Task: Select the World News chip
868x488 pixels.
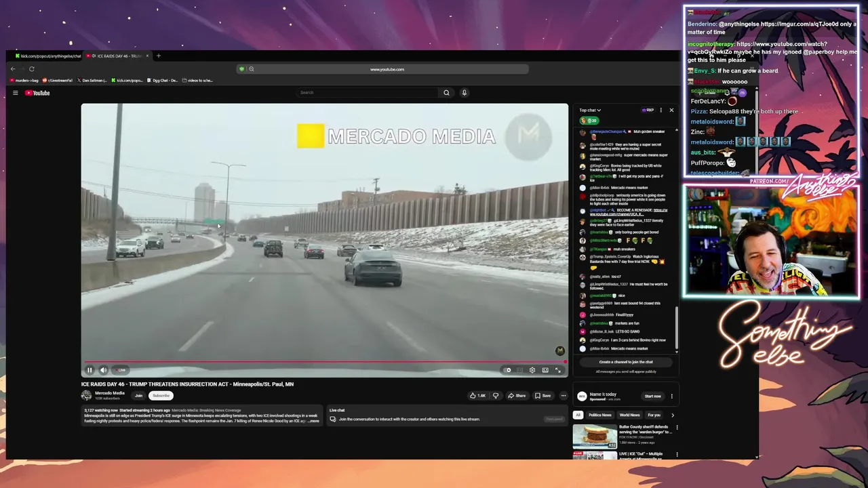Action: click(x=629, y=415)
